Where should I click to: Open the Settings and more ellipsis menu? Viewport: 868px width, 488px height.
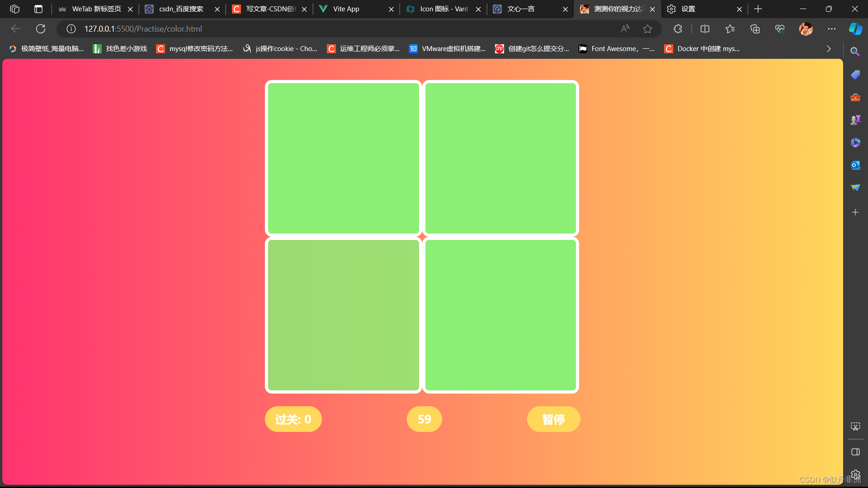831,29
